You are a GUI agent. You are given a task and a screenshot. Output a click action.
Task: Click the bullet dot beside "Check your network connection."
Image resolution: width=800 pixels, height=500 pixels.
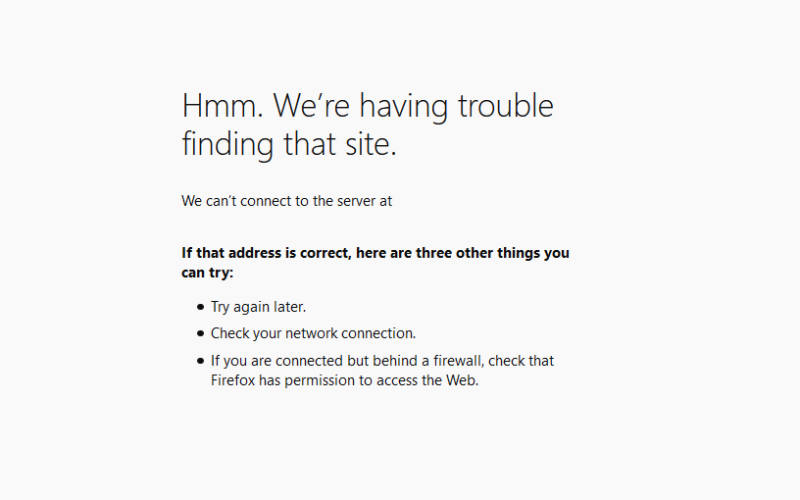tap(200, 334)
